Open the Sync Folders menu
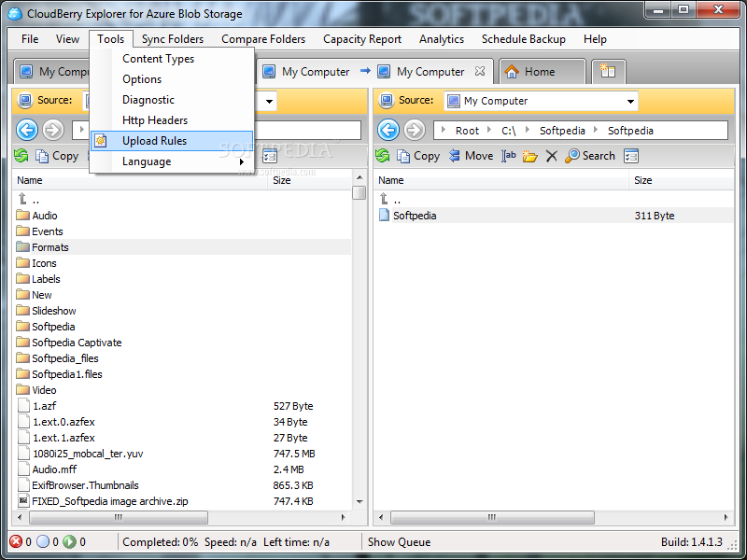Image resolution: width=747 pixels, height=560 pixels. [x=173, y=39]
